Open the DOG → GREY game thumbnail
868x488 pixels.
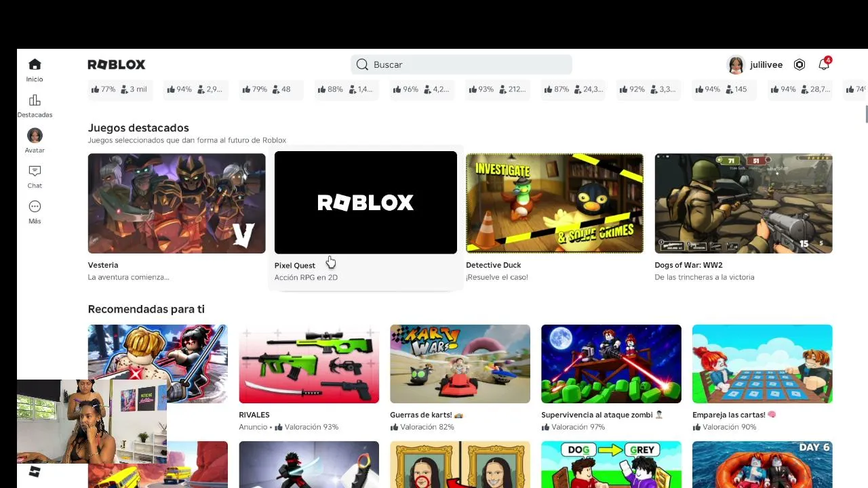coord(611,464)
